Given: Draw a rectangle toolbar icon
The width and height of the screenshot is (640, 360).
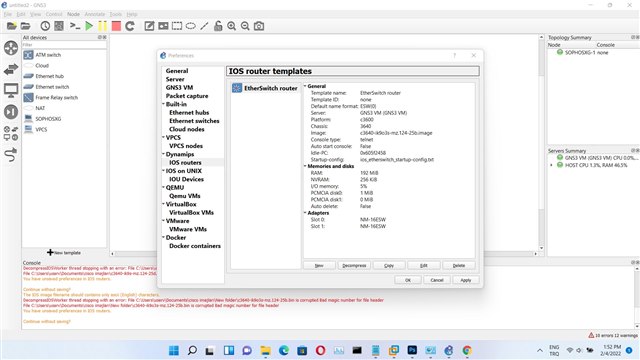Looking at the screenshot, I should coord(177,26).
